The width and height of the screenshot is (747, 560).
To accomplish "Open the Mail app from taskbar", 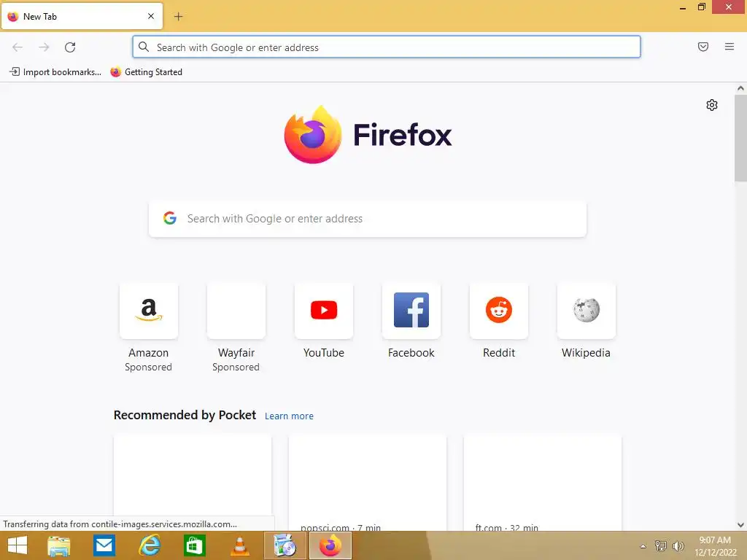I will 104,545.
